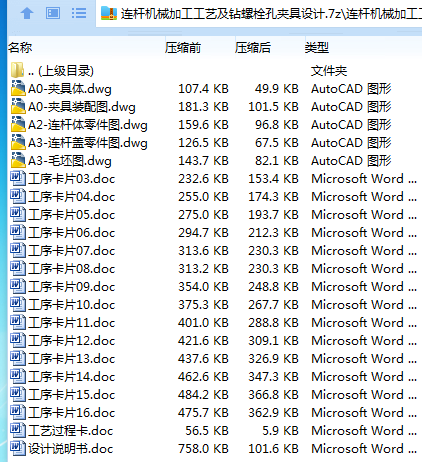The image size is (422, 462).
Task: Click the 362.9 KB compressed size
Action: pos(273,413)
